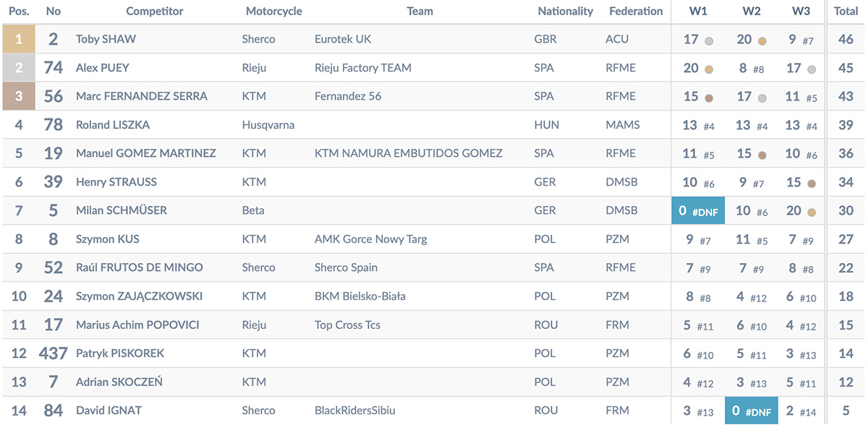Screen dimensions: 868x425
Task: Click the bronze dot in Manuel GOMEZ MARTINEZ's W2
Action: click(x=762, y=155)
